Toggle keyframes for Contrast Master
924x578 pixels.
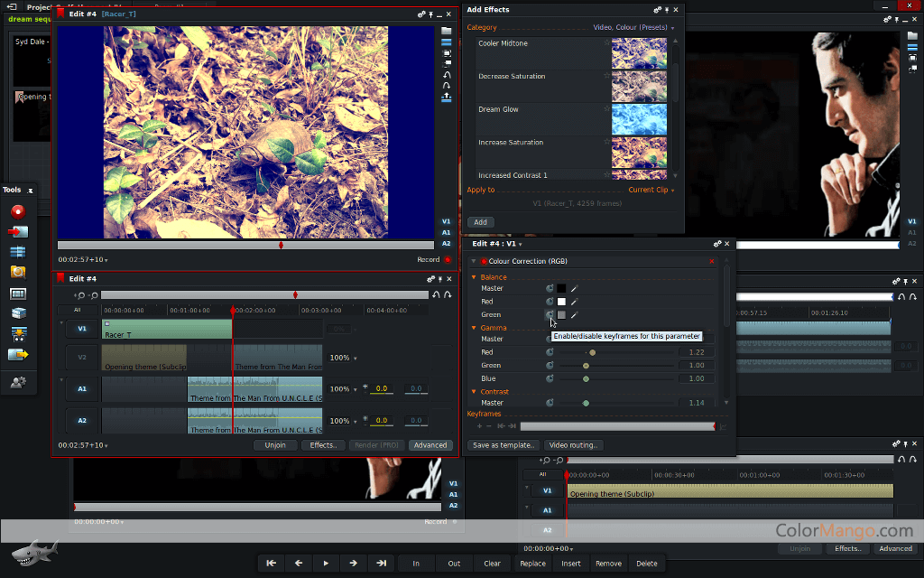click(x=550, y=403)
